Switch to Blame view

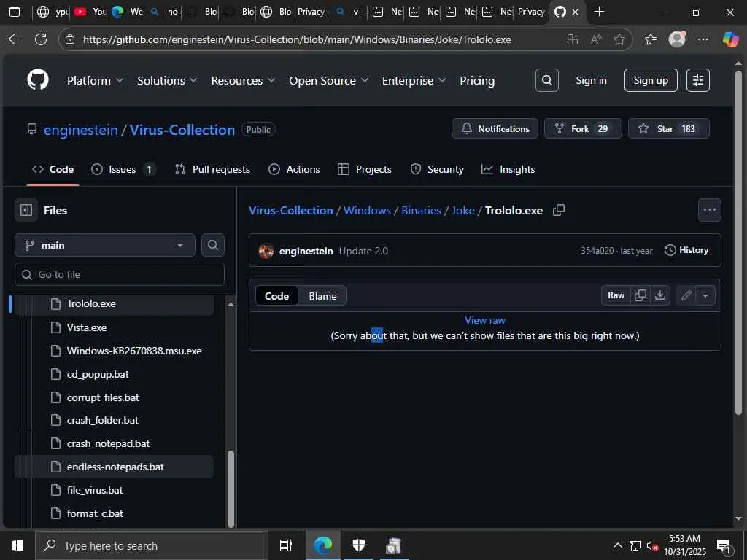(322, 296)
